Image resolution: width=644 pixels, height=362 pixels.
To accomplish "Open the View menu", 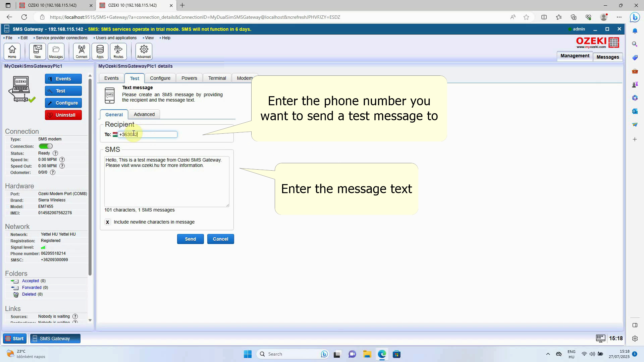I will point(149,38).
